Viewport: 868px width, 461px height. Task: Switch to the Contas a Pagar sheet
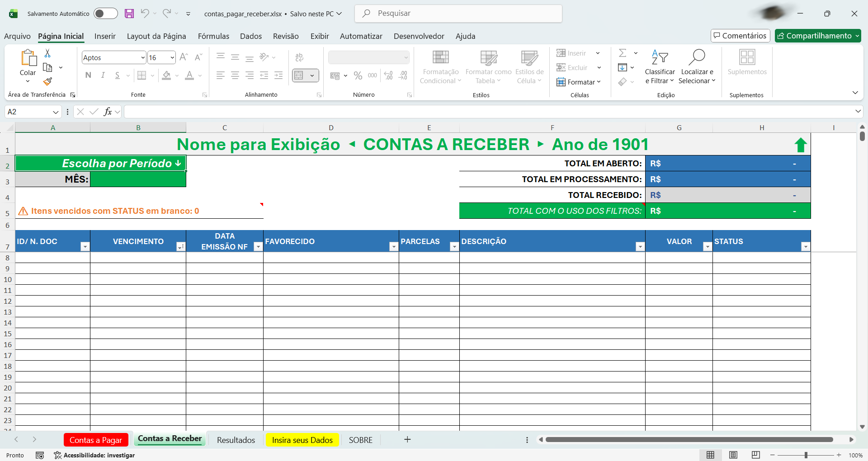pos(96,440)
